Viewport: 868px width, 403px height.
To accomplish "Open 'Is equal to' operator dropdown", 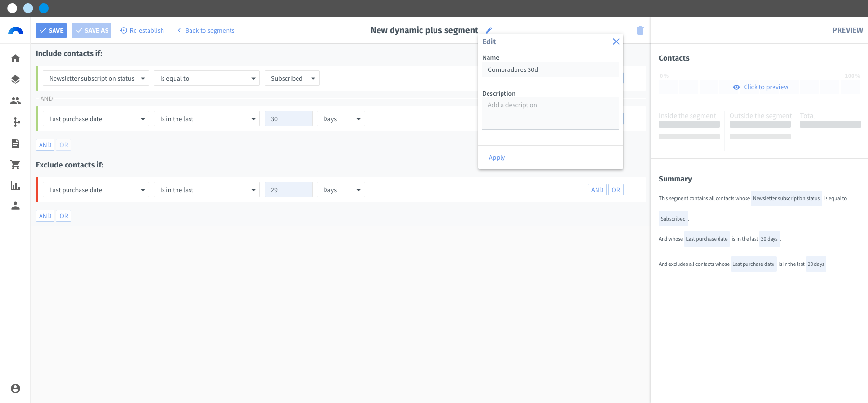I will [207, 78].
